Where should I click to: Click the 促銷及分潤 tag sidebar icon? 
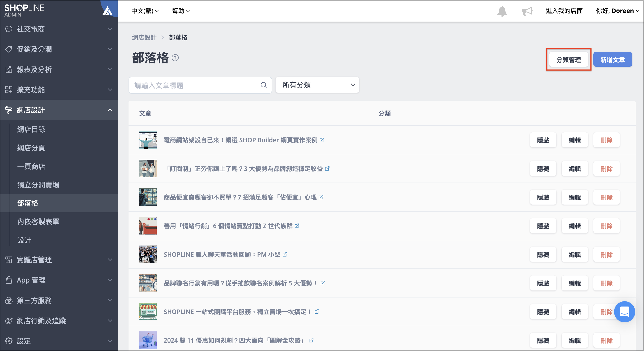tap(9, 49)
